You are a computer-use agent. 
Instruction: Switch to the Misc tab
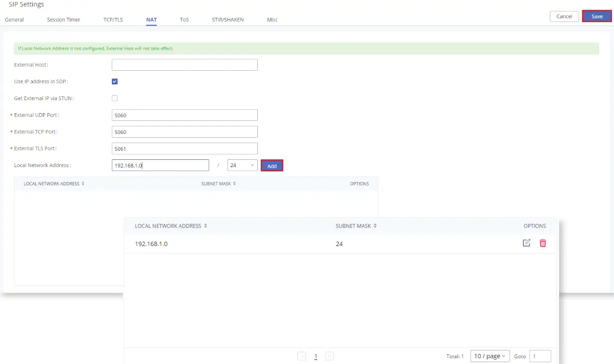(x=272, y=20)
